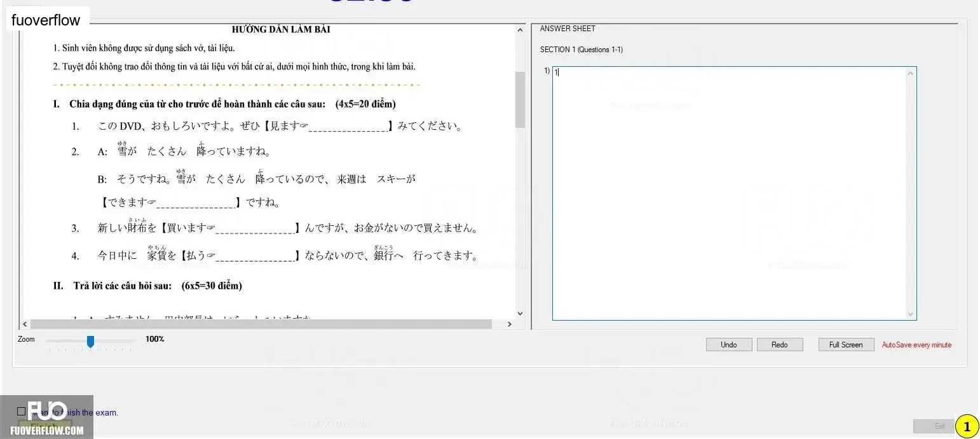Click question 4 sentence with 払う
The image size is (980, 439).
287,255
